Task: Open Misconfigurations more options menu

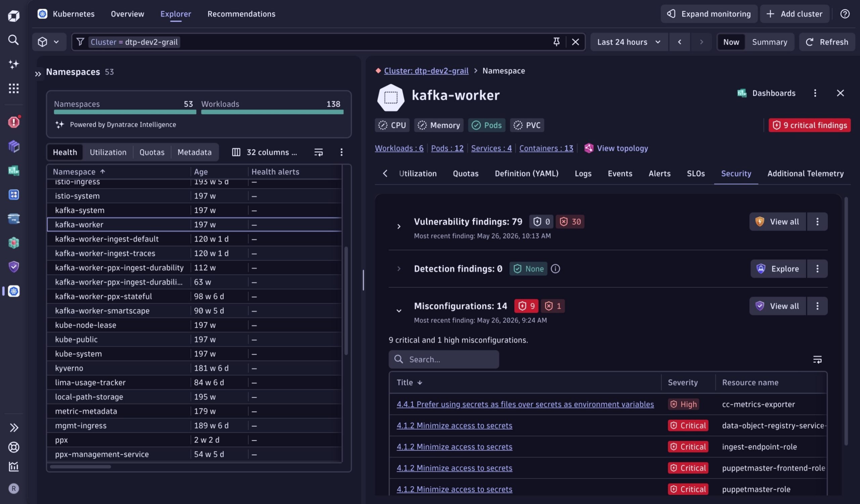Action: (x=817, y=306)
